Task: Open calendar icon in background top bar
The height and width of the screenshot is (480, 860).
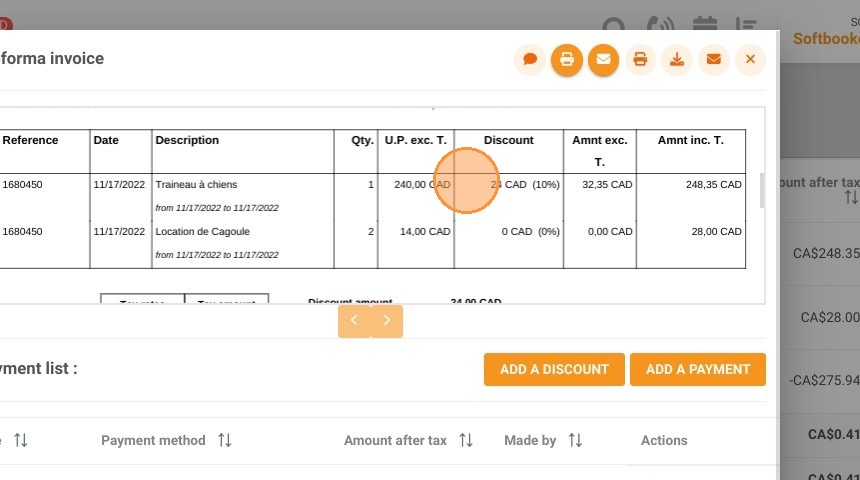Action: (705, 23)
